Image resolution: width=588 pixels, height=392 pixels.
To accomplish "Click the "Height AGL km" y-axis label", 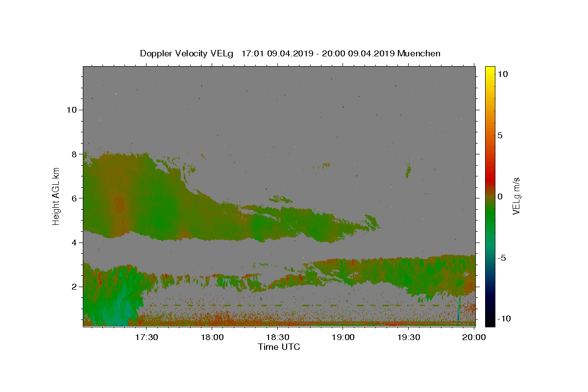I will 56,196.
